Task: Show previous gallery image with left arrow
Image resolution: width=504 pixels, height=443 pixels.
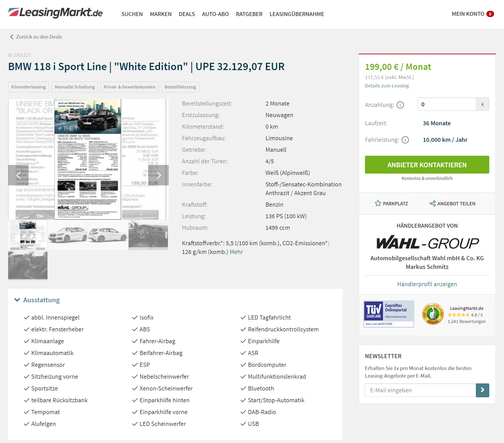Action: click(x=18, y=175)
